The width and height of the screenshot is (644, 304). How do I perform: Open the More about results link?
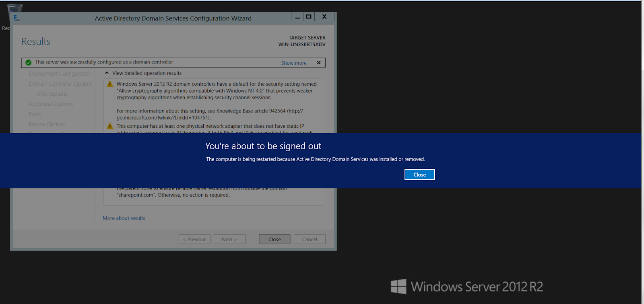click(x=124, y=218)
